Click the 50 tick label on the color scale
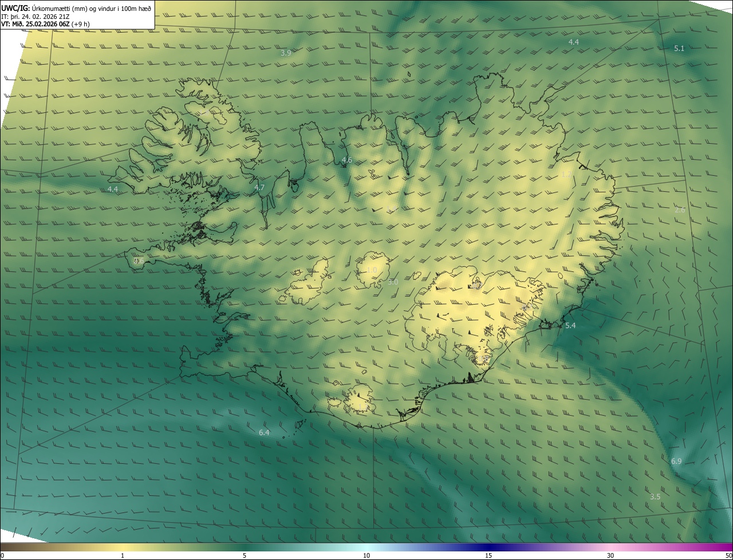The image size is (733, 560). tap(728, 556)
